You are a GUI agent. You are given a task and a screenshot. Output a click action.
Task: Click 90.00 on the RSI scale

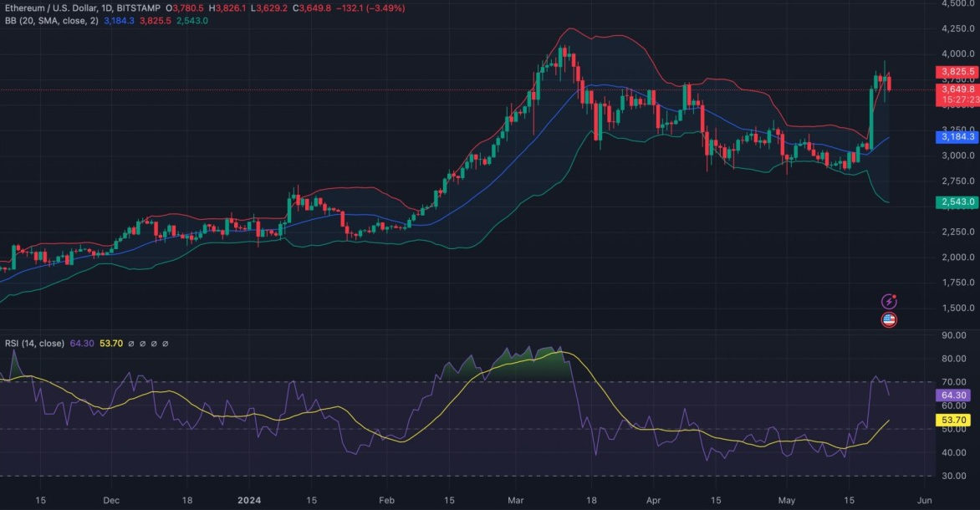tap(954, 335)
